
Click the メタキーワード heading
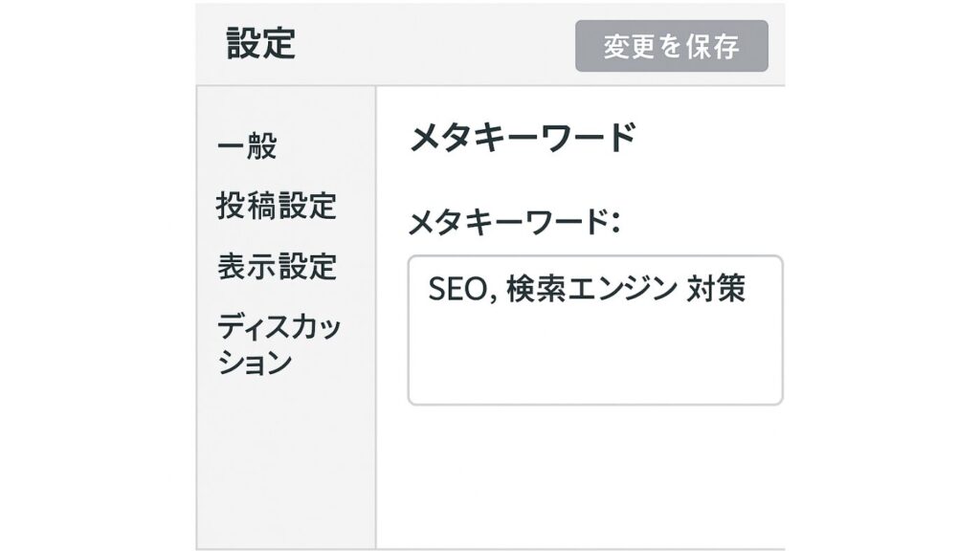click(x=522, y=134)
